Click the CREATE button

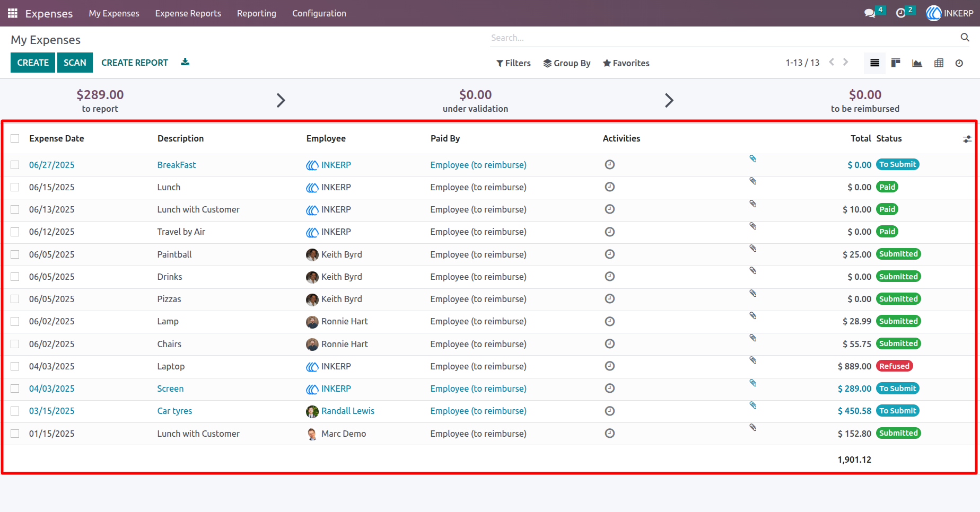pos(33,63)
